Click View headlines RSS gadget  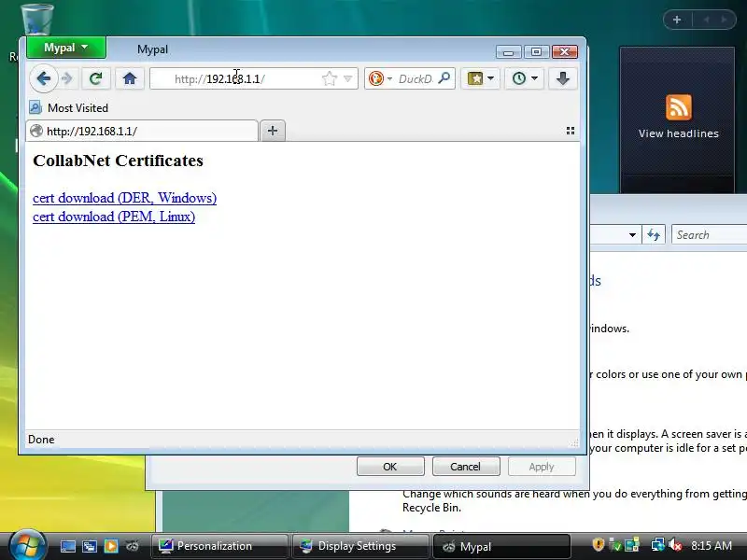[x=679, y=118]
